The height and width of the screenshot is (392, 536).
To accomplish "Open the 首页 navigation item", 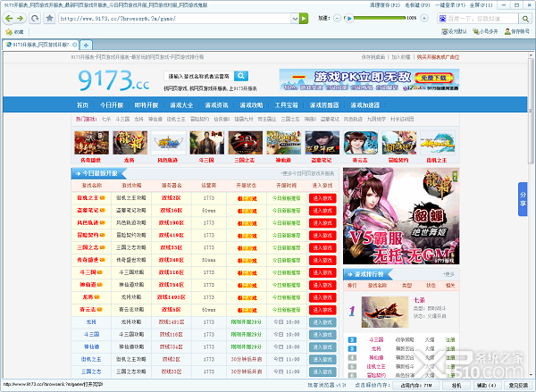I will point(82,105).
